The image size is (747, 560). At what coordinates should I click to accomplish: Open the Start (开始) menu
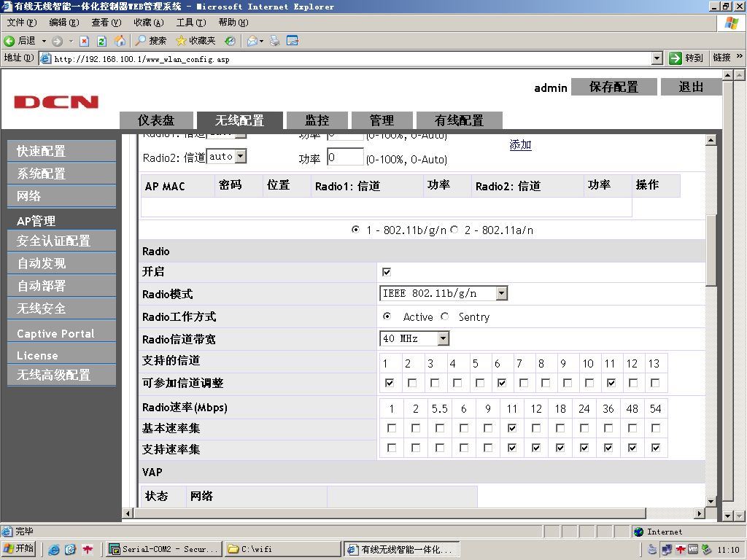click(19, 549)
